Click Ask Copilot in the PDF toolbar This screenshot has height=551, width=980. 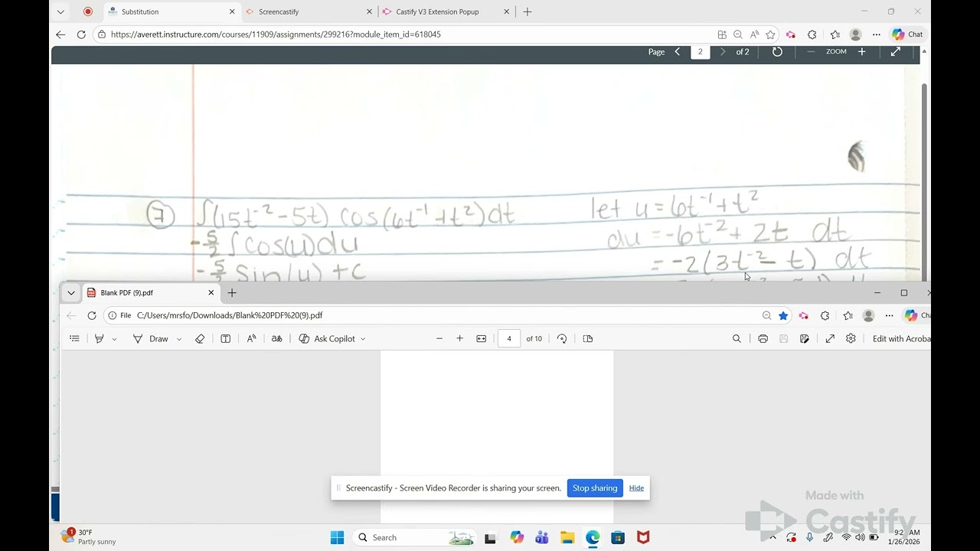pos(327,338)
